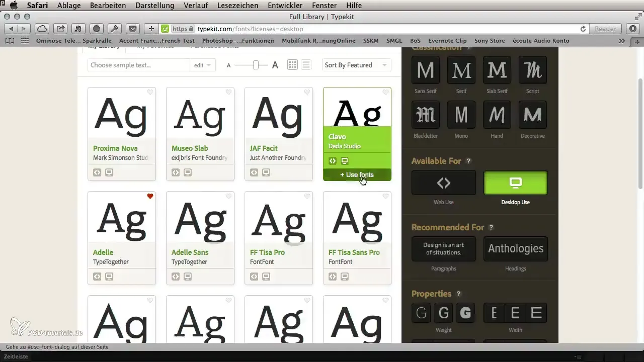Toggle the Serif classification filter
The height and width of the screenshot is (362, 644).
coord(461,70)
